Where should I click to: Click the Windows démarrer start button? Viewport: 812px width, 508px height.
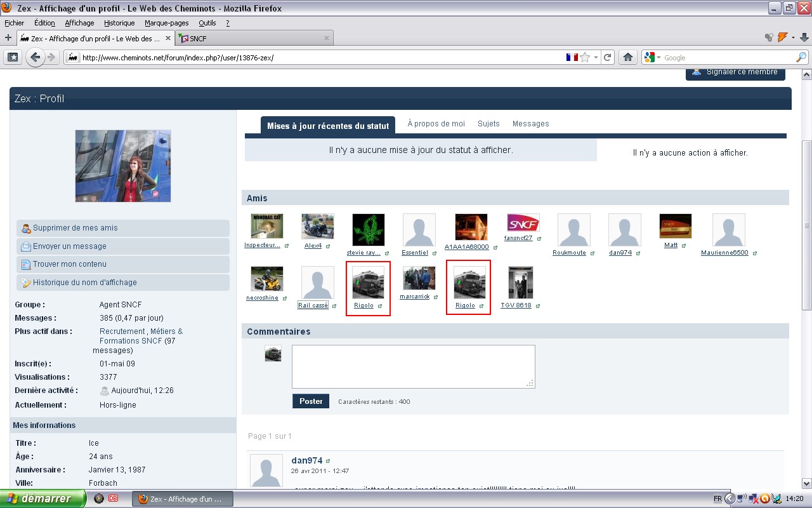pos(43,498)
